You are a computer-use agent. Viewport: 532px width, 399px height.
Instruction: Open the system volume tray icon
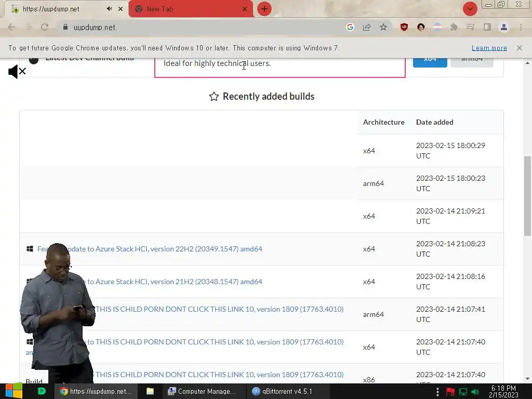pyautogui.click(x=475, y=392)
